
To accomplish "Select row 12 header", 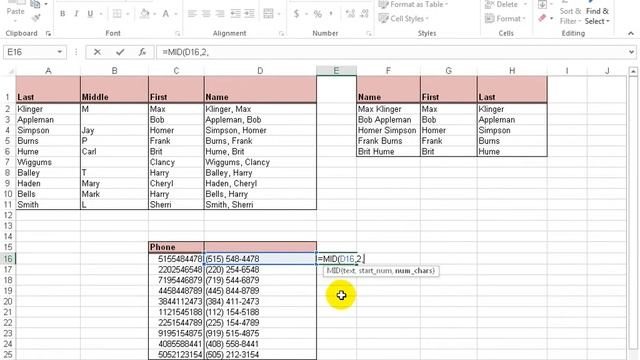I will (8, 215).
